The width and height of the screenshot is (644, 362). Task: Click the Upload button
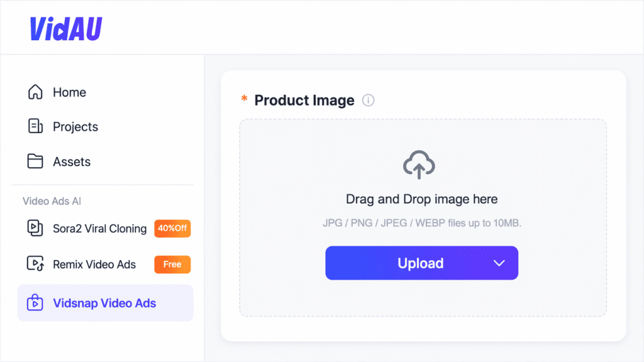[x=421, y=263]
